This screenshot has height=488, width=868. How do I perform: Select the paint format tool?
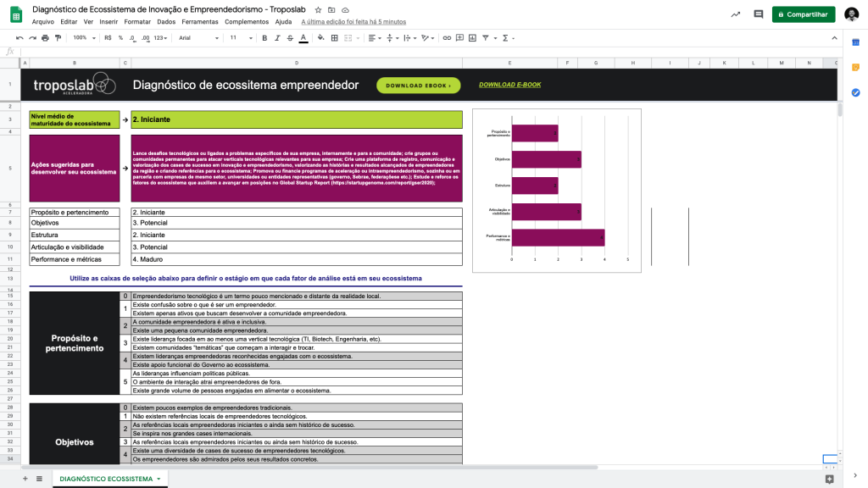coord(58,38)
